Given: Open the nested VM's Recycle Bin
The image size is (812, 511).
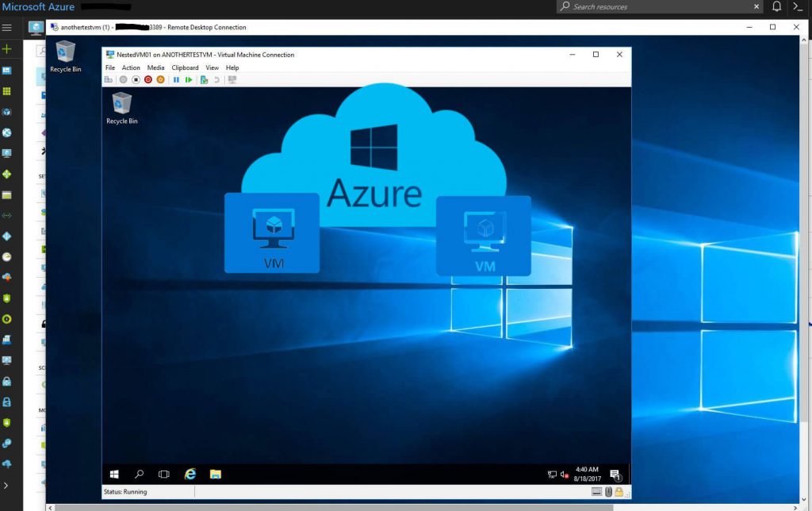Looking at the screenshot, I should click(x=121, y=107).
